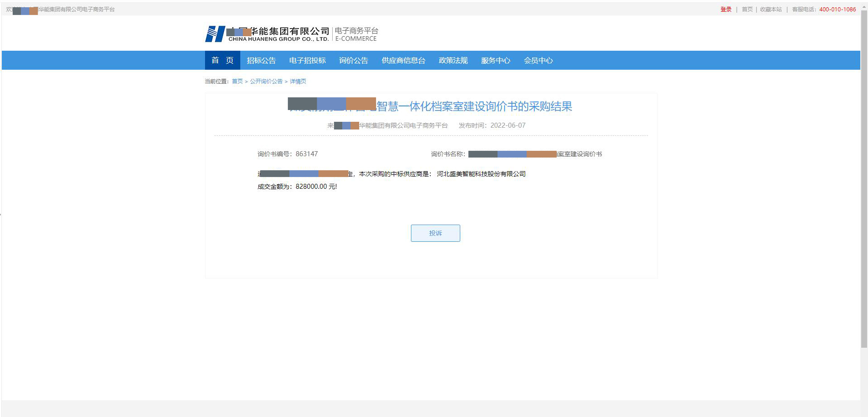Select 政策法规 in the navigation bar
The image size is (868, 417).
pos(453,61)
